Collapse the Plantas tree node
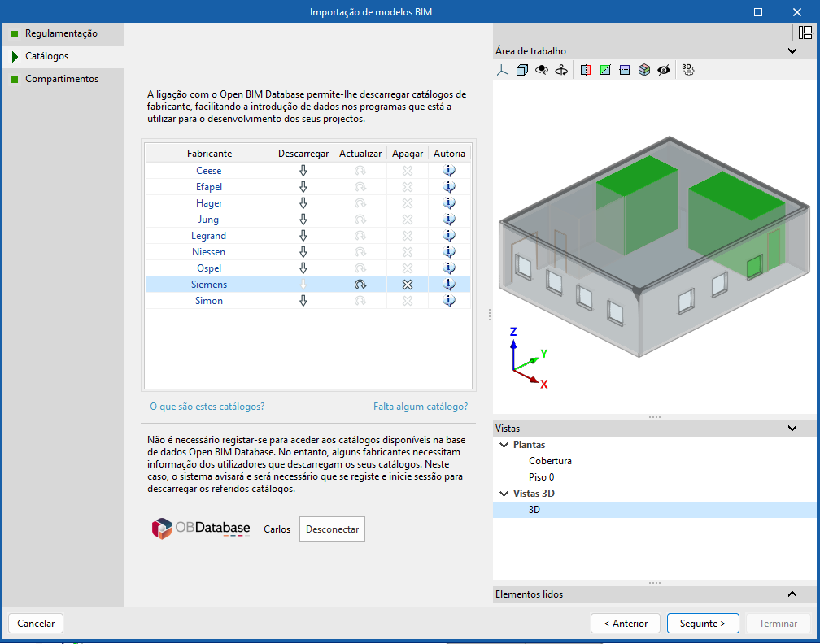 [x=504, y=445]
